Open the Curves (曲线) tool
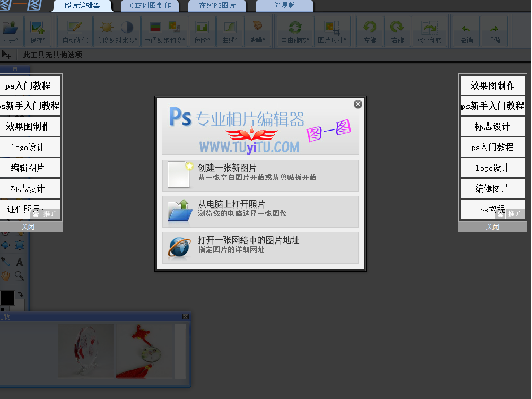Screen dimensions: 532x399 coord(230,31)
